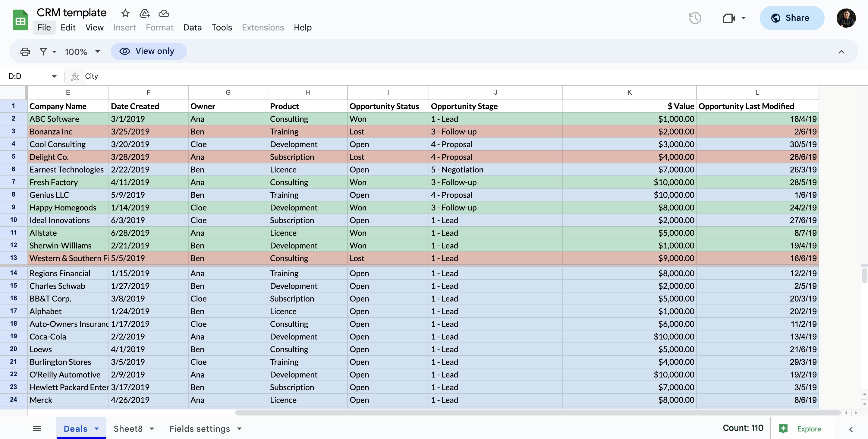Image resolution: width=868 pixels, height=439 pixels.
Task: Switch to the Sheet8 tab
Action: click(x=128, y=428)
